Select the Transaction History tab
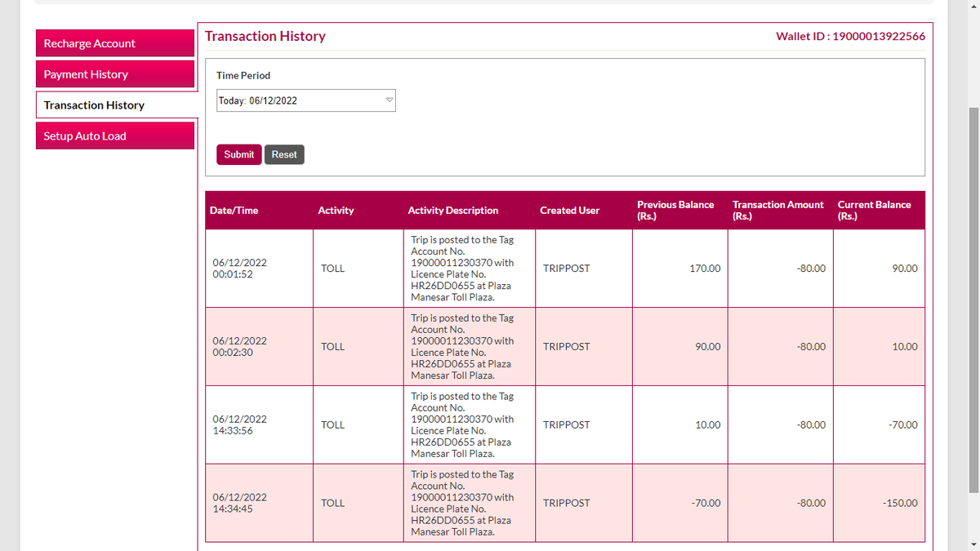Image resolution: width=980 pixels, height=551 pixels. 115,105
